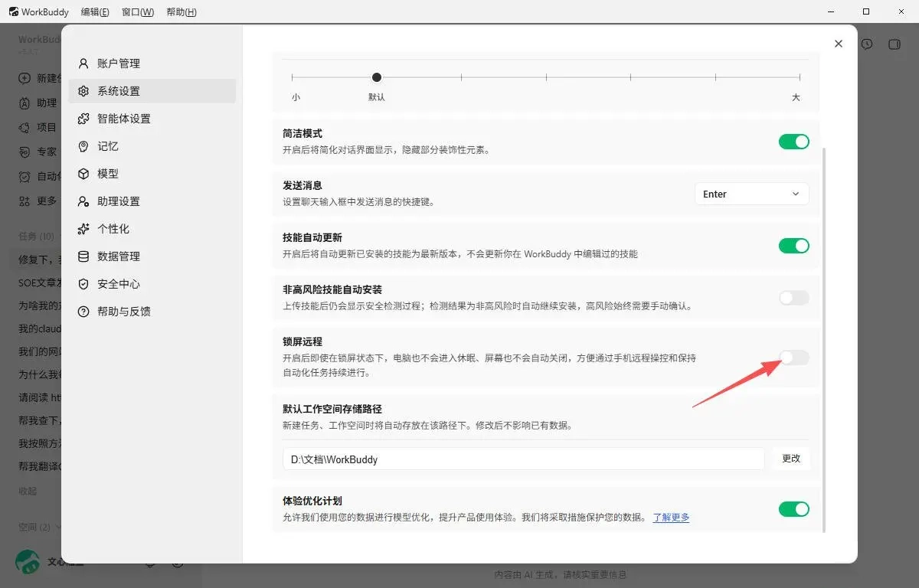Viewport: 919px width, 588px height.
Task: Click the WorkBuddy logo in title bar
Action: click(x=14, y=11)
